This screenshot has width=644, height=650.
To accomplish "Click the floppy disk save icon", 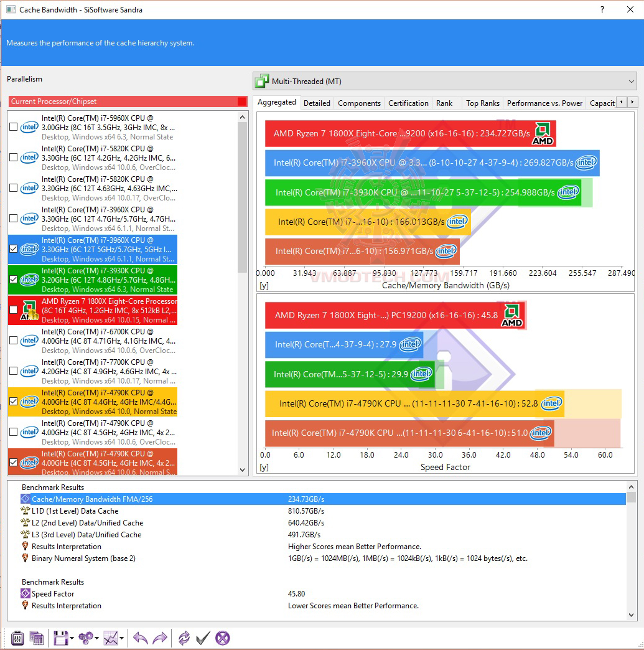I will [60, 638].
